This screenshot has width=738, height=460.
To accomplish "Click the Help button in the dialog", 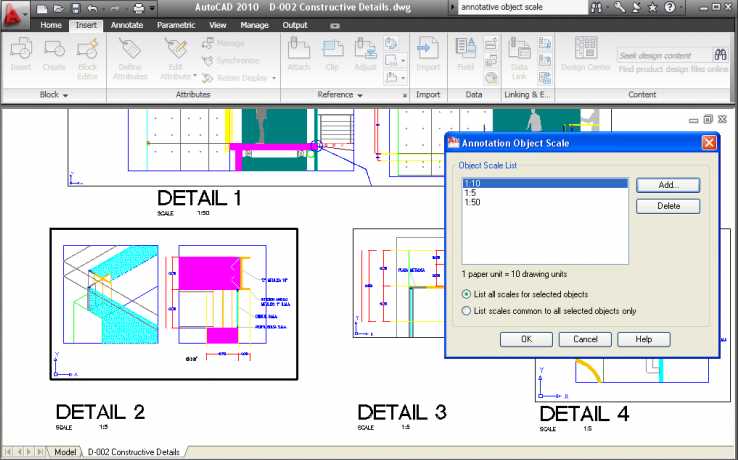I will point(643,339).
